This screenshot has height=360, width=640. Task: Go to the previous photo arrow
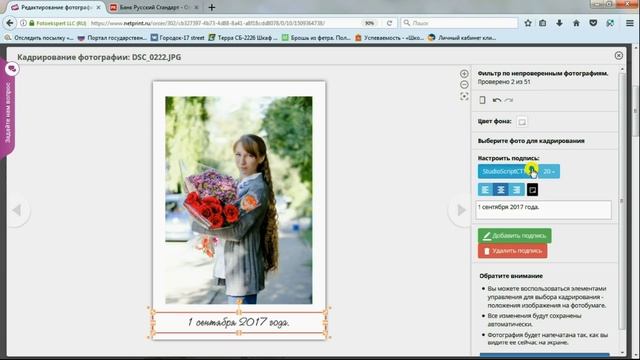(17, 210)
